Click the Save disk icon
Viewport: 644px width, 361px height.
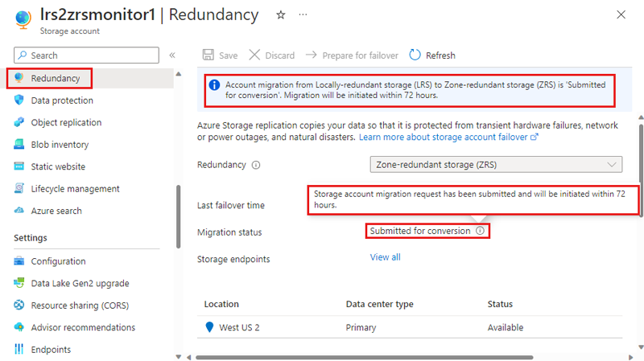click(x=208, y=55)
